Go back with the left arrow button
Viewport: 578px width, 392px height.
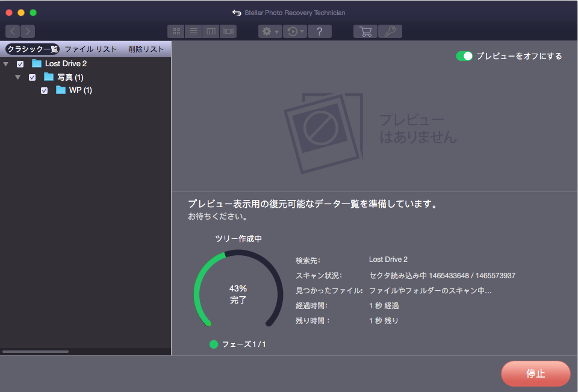click(x=13, y=31)
